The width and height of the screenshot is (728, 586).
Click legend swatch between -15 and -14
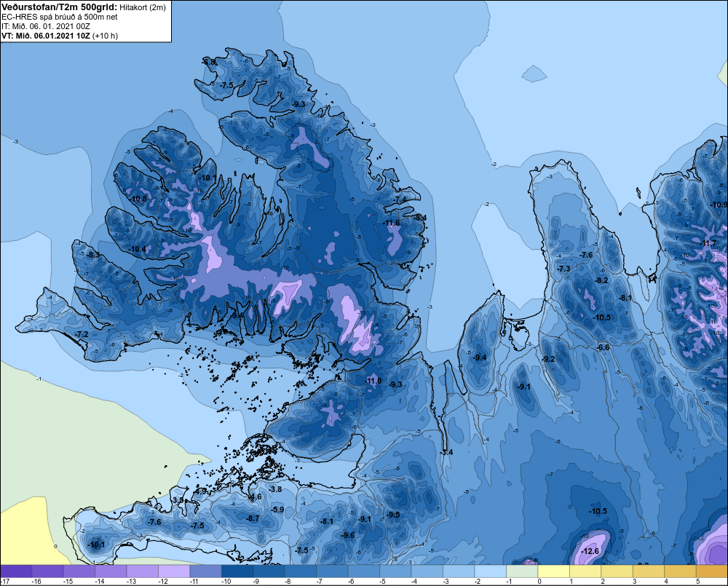tap(79, 571)
